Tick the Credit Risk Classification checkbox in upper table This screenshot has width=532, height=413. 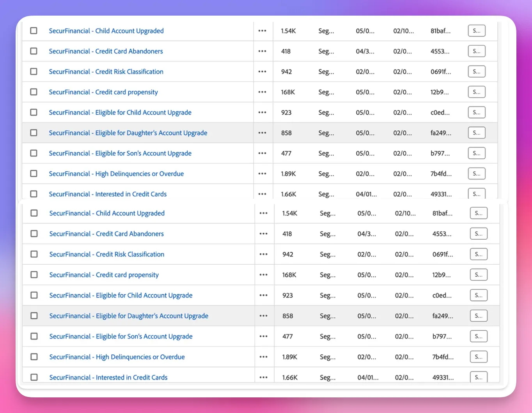(34, 72)
